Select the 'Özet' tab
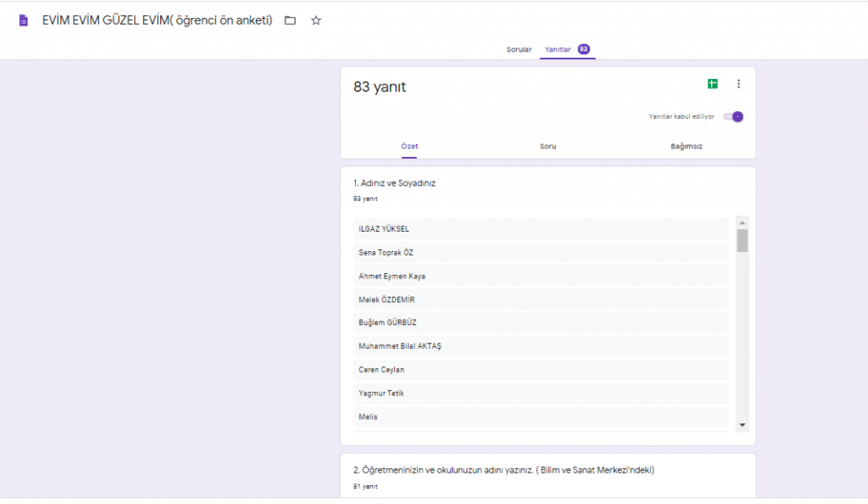Viewport: 868px width, 504px height. (410, 146)
